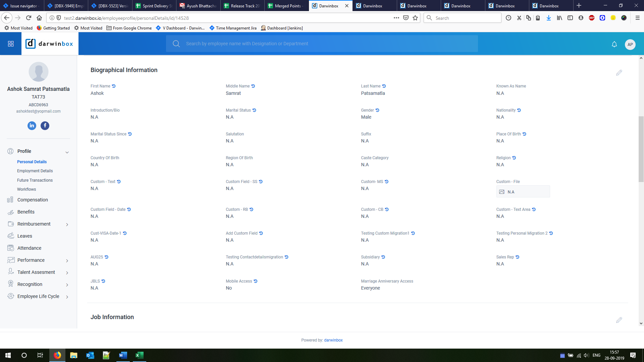The width and height of the screenshot is (644, 362).
Task: Click the darwinbox footer link
Action: [x=333, y=340]
